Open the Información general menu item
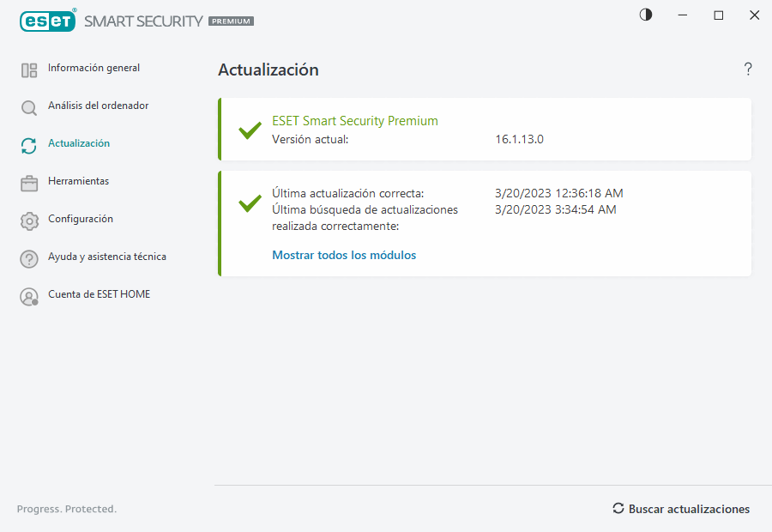 click(x=93, y=68)
